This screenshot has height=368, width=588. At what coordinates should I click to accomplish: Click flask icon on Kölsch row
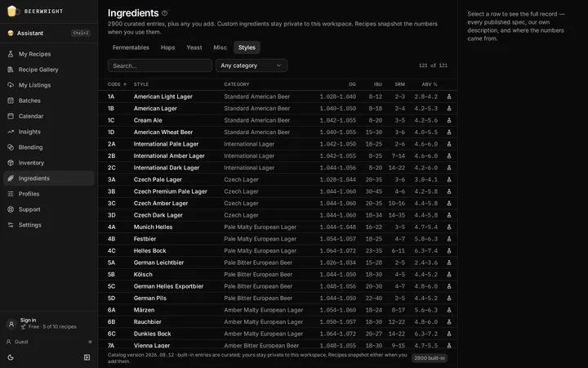coord(449,275)
